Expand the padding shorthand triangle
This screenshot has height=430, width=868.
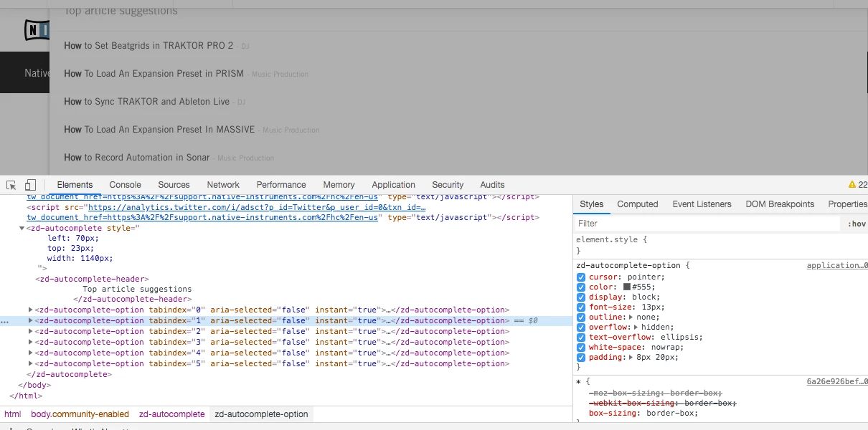(631, 357)
